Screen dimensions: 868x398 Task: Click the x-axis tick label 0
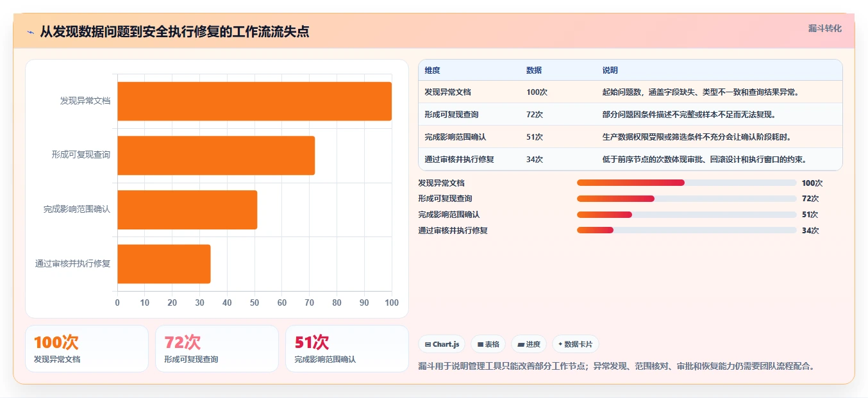click(117, 303)
